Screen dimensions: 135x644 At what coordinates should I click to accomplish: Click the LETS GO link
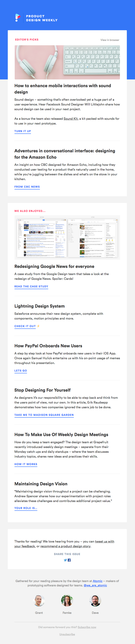point(20,371)
